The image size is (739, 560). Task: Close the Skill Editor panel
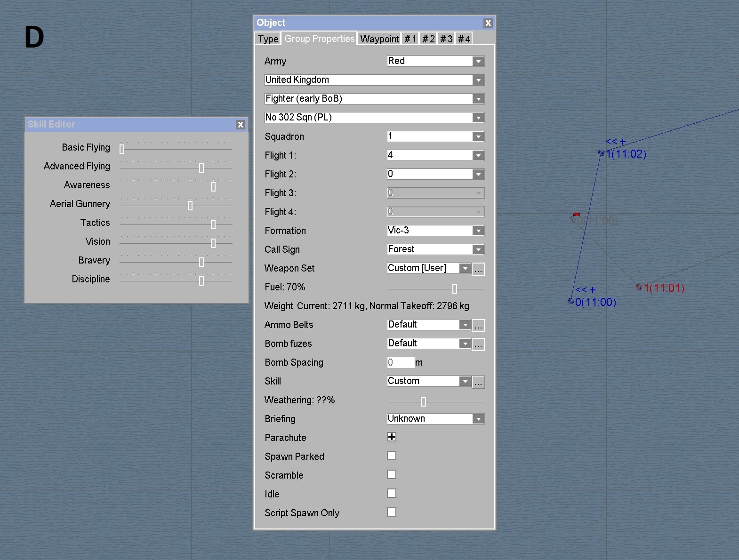pyautogui.click(x=241, y=125)
